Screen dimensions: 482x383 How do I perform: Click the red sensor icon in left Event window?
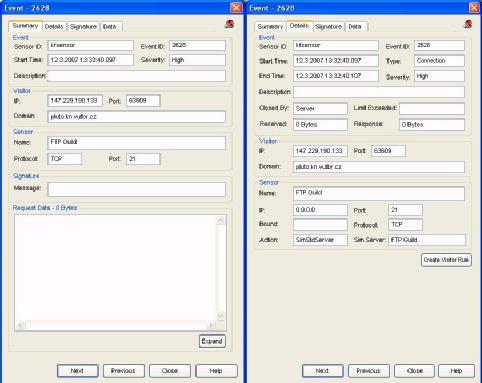pyautogui.click(x=229, y=24)
